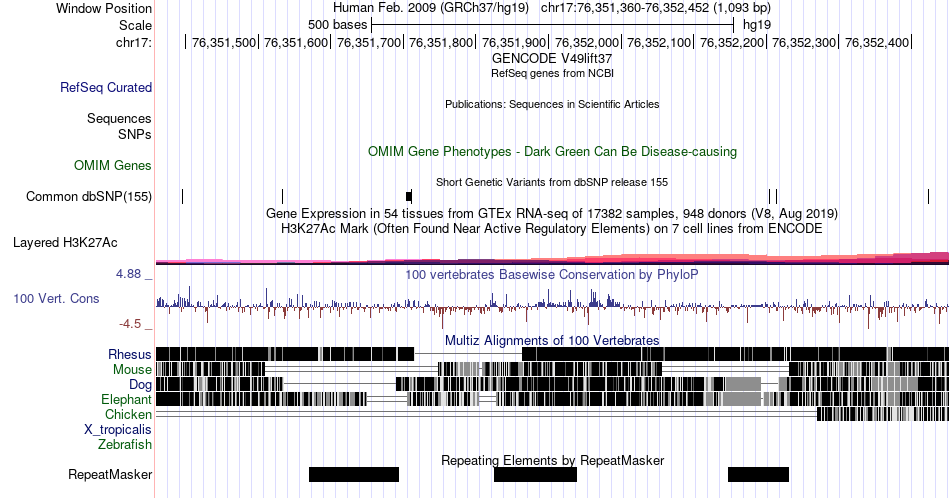Click the '100 vertebrates Basewise Conservation by PhyloP' title
The width and height of the screenshot is (950, 498).
point(552,274)
